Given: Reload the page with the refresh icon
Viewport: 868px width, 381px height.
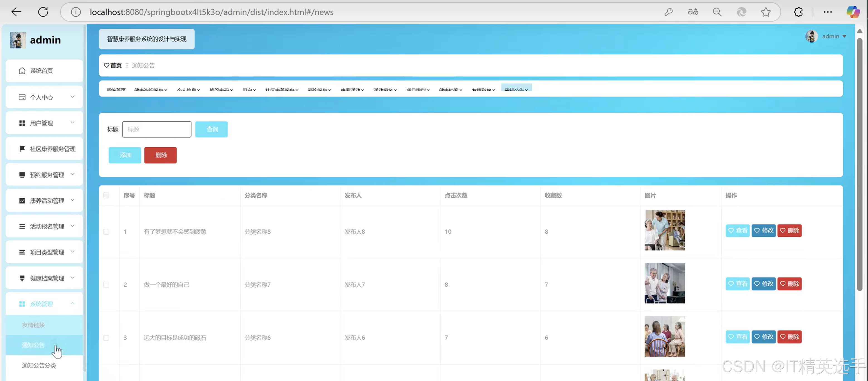Looking at the screenshot, I should 43,12.
